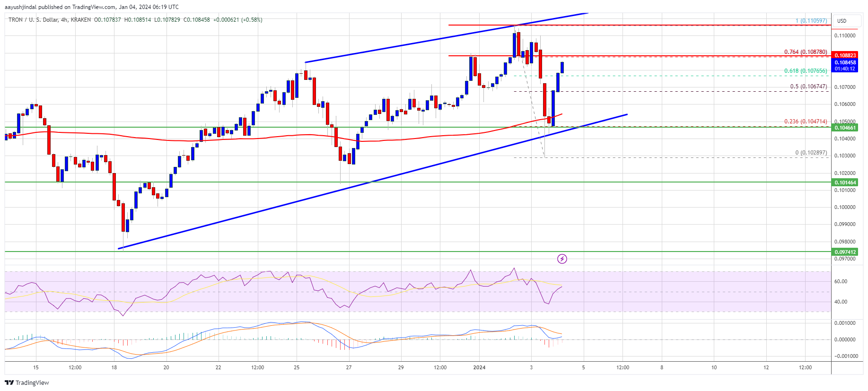Click the green 0.097412 support label
Screen dimensions: 868x391
845,252
